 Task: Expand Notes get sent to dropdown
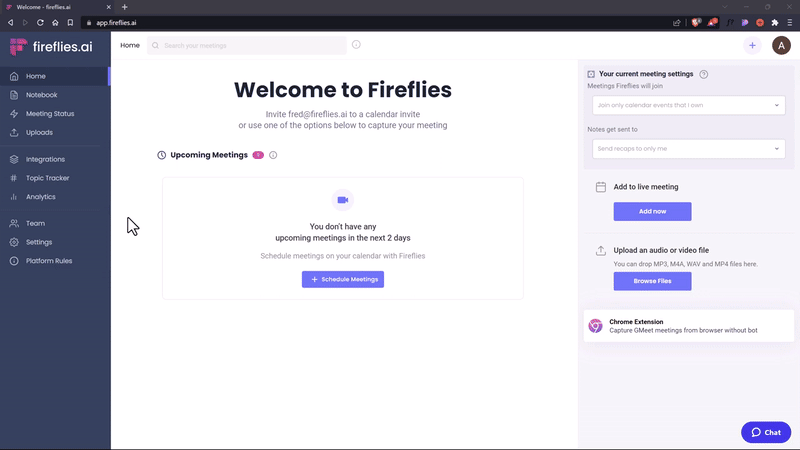tap(688, 149)
